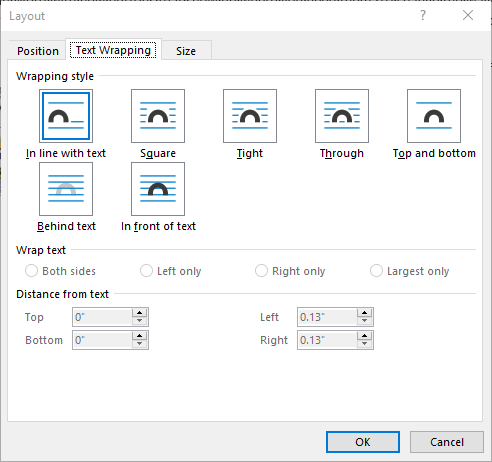This screenshot has height=462, width=492.
Task: Pick the Tight wrapping style icon
Action: [x=250, y=116]
